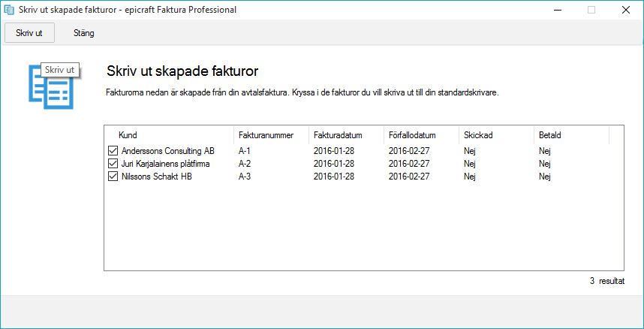Toggle the Juri Karjalainens plåtfirma checkbox

click(113, 164)
